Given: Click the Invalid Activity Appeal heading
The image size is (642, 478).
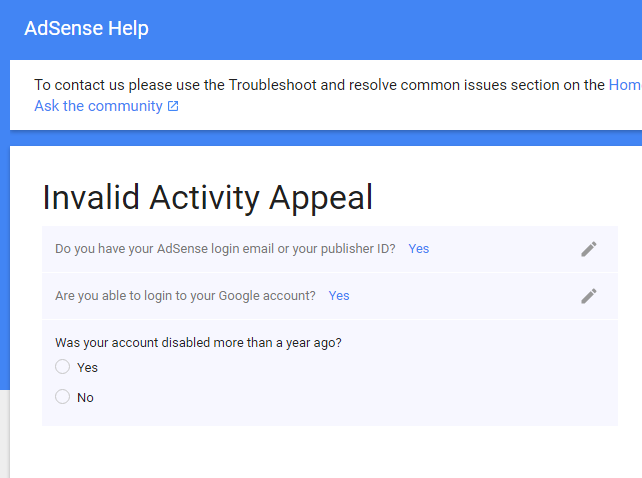Looking at the screenshot, I should pyautogui.click(x=208, y=197).
